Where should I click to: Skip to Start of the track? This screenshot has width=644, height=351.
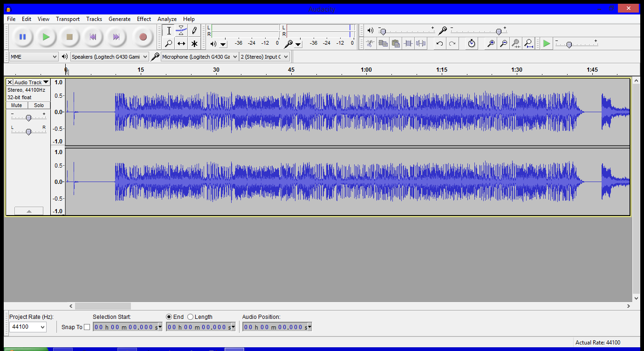click(93, 37)
